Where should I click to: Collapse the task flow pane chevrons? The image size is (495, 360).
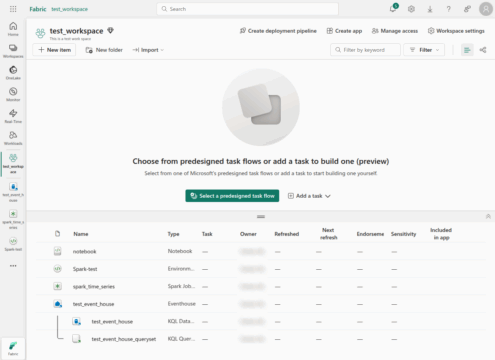pyautogui.click(x=488, y=217)
